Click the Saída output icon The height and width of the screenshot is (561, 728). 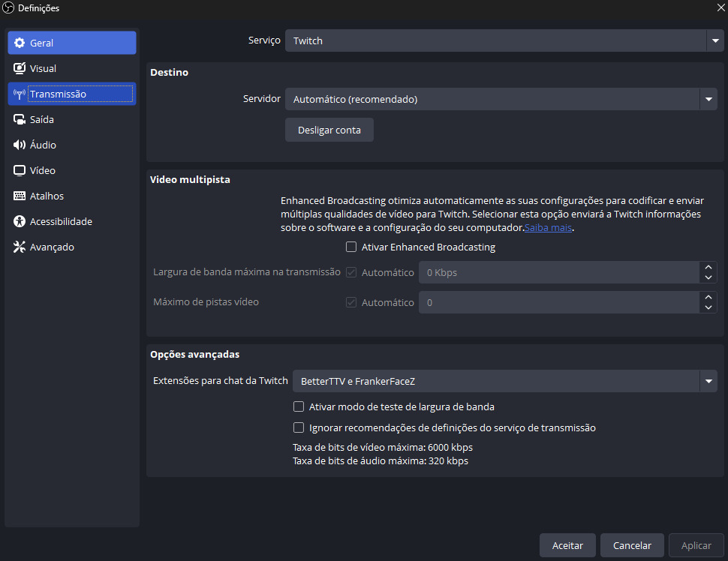20,119
